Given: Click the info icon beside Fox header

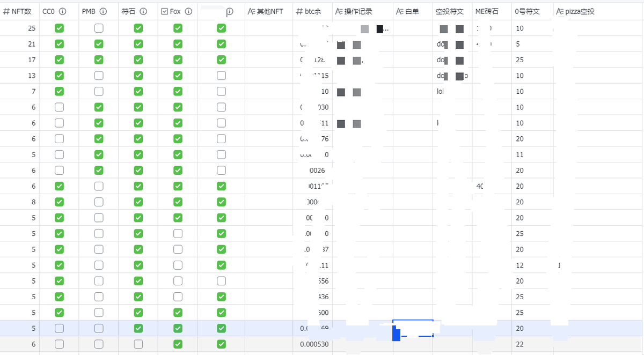Looking at the screenshot, I should [x=188, y=11].
